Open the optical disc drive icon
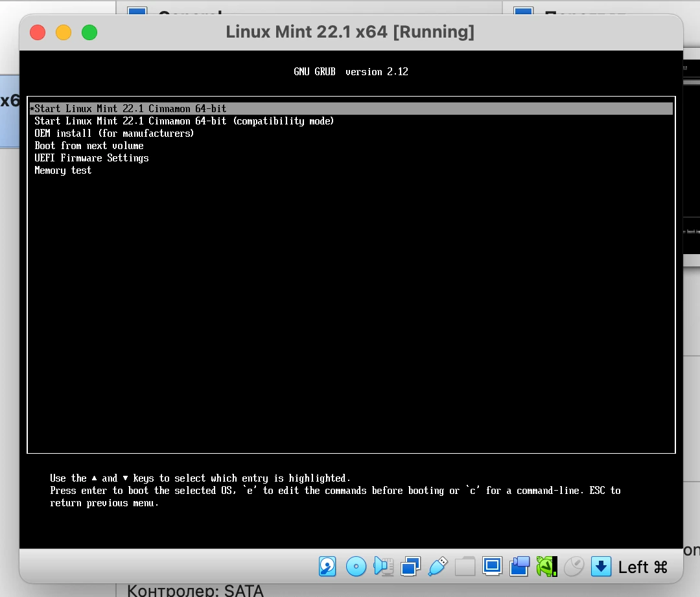This screenshot has height=597, width=700. point(356,567)
